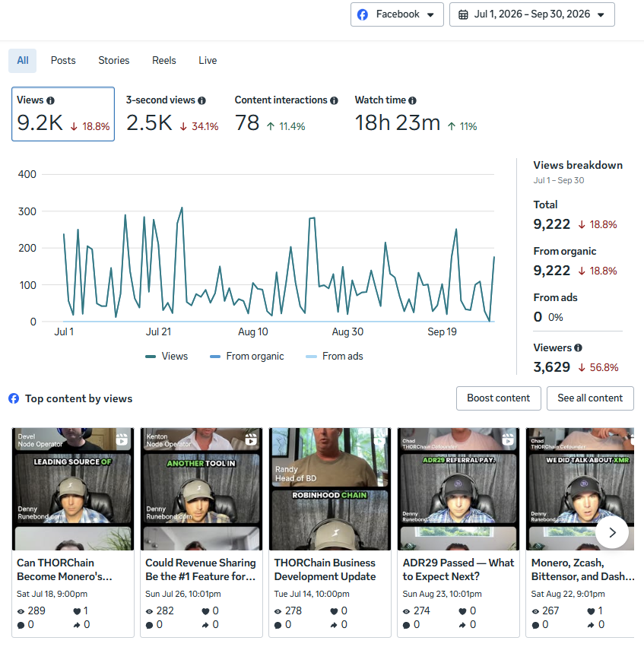
Task: Click the reel icon on Can THORChain thumbnail
Action: point(122,439)
